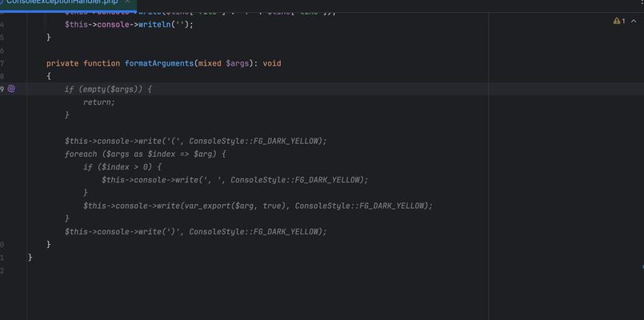Image resolution: width=644 pixels, height=320 pixels.
Task: Click the 'empty' function call
Action: coord(94,89)
